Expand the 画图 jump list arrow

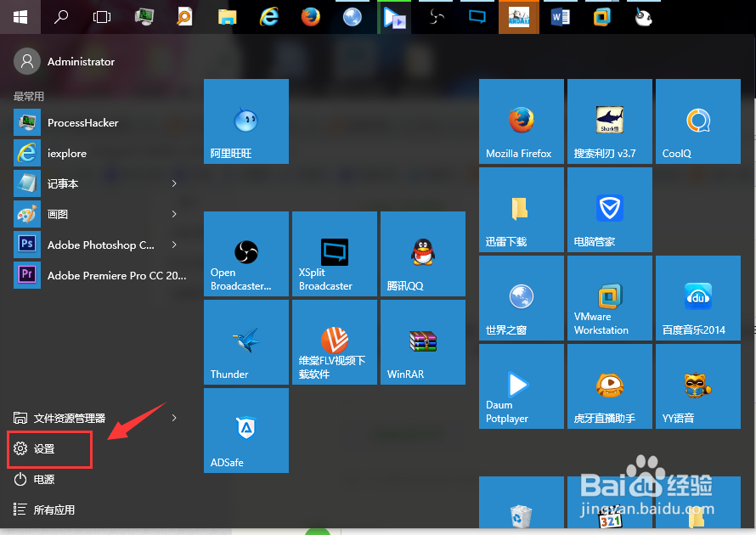174,214
